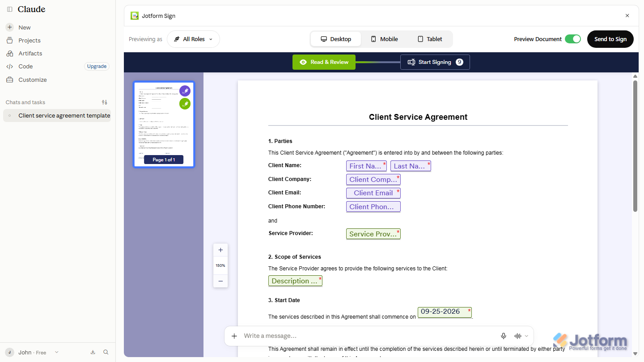The height and width of the screenshot is (362, 644).
Task: Select the Page 1 of 1 thumbnail
Action: (x=164, y=124)
